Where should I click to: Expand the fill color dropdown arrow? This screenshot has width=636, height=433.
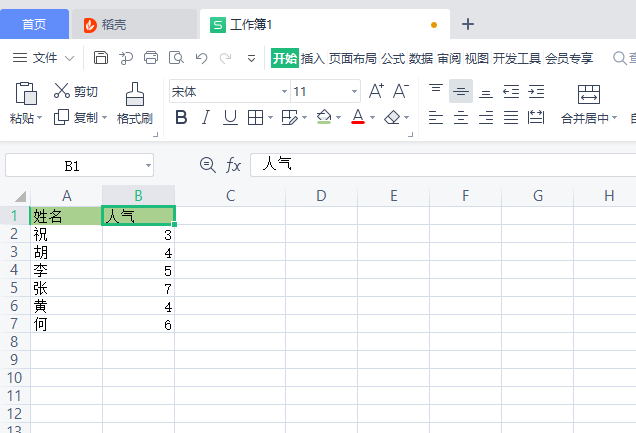tap(338, 118)
